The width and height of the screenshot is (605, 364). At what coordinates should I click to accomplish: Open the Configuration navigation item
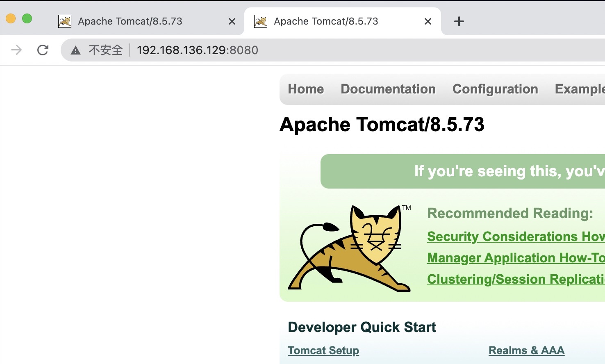495,89
